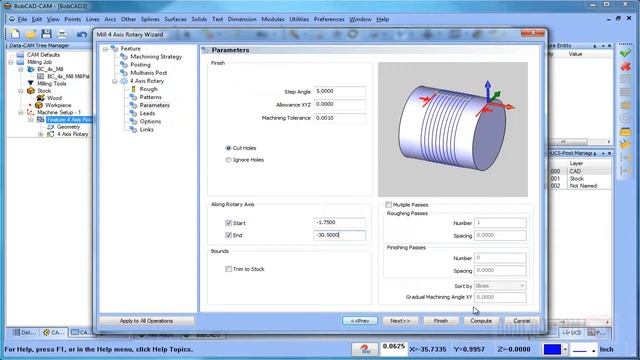This screenshot has height=360, width=640.
Task: Click the yellow folder icon on right toolbar
Action: [x=625, y=132]
